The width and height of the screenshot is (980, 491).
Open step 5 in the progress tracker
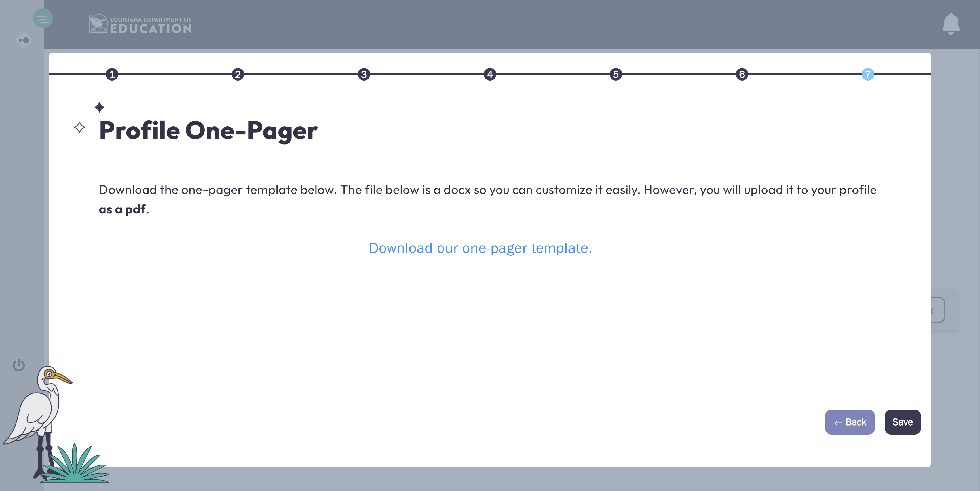pos(616,74)
